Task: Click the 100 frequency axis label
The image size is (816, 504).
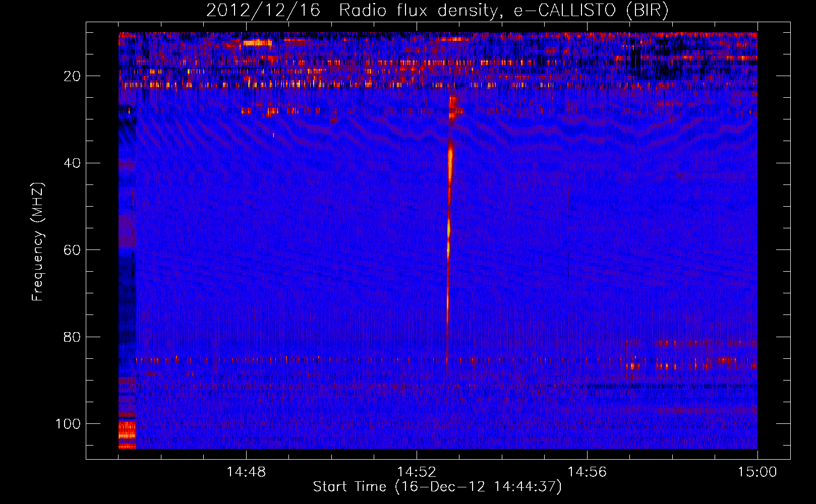Action: pyautogui.click(x=68, y=424)
